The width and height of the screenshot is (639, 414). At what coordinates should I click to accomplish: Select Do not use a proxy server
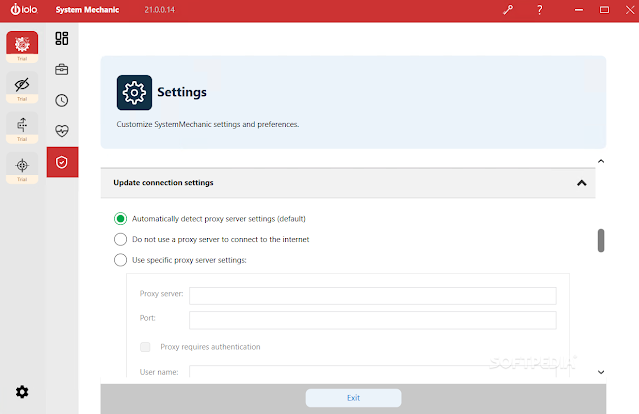[120, 239]
